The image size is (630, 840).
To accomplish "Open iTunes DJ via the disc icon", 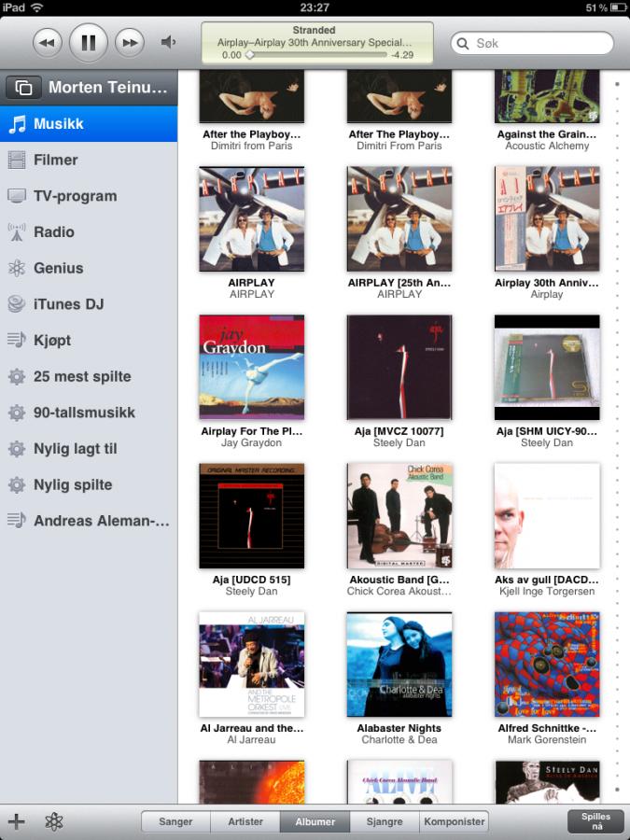I will [x=17, y=303].
